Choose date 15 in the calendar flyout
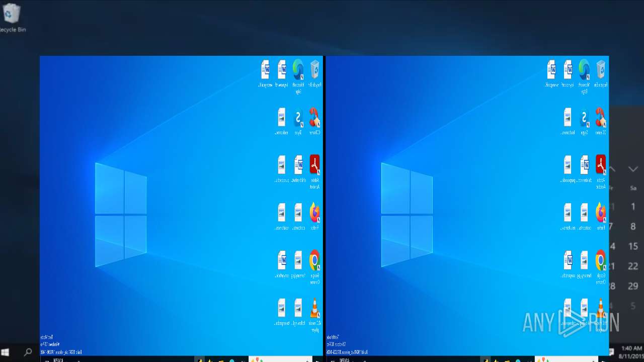644x362 pixels. (633, 246)
